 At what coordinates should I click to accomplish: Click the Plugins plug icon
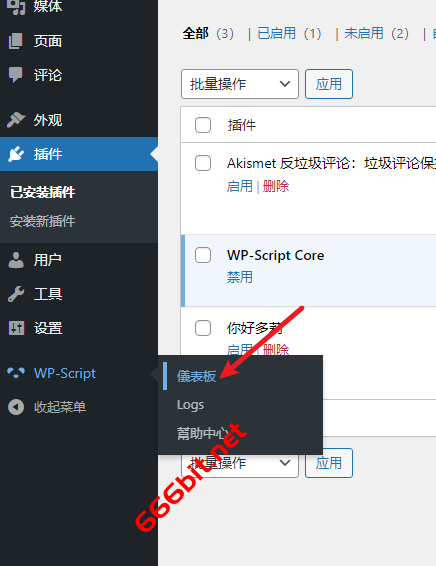tap(16, 154)
